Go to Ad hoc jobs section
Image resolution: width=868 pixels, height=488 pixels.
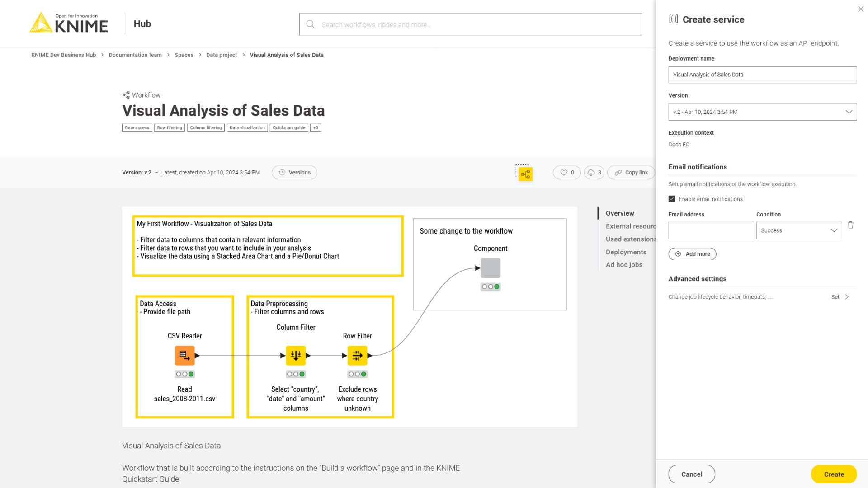pyautogui.click(x=624, y=265)
